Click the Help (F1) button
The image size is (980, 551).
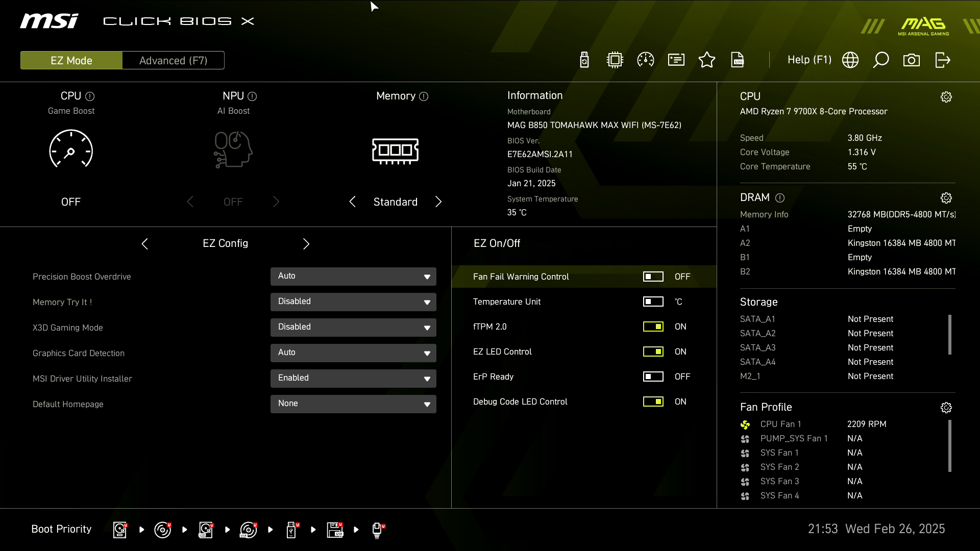tap(809, 60)
